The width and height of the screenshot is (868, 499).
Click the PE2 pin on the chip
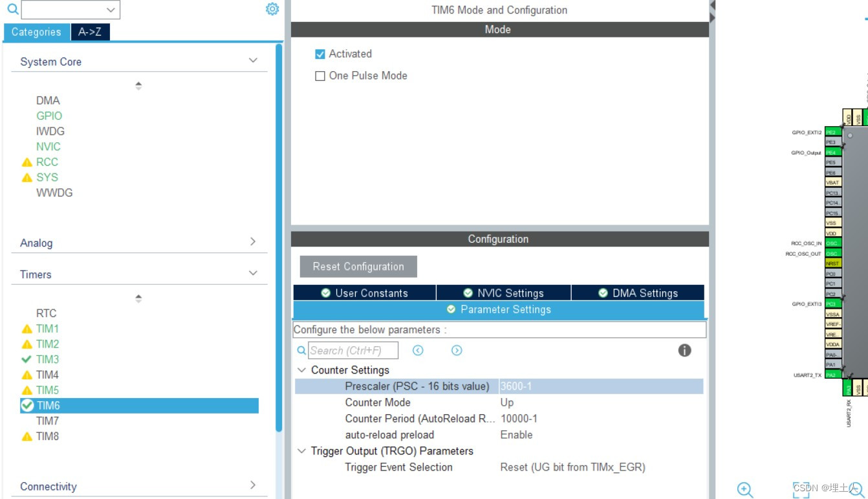pyautogui.click(x=832, y=132)
